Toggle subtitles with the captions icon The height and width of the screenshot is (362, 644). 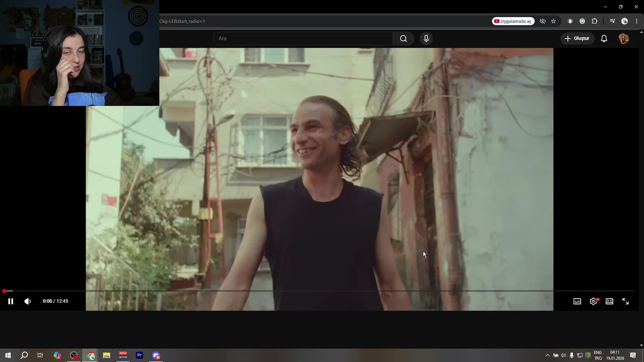pos(577,301)
